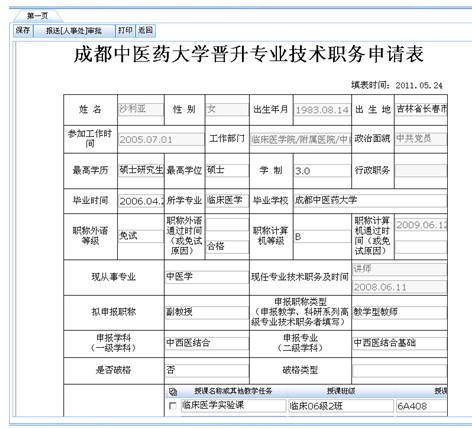Click the 学制 field showing 3.0
This screenshot has height=429, width=472.
[322, 171]
